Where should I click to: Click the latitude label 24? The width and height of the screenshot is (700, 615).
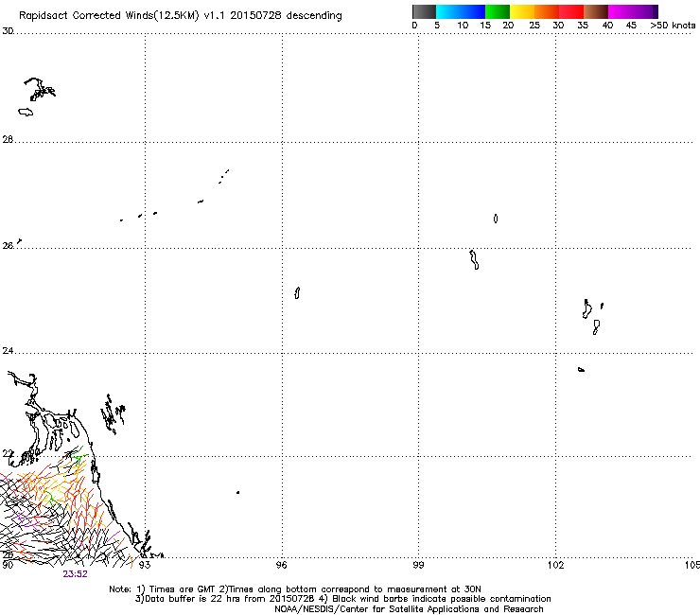tap(8, 351)
